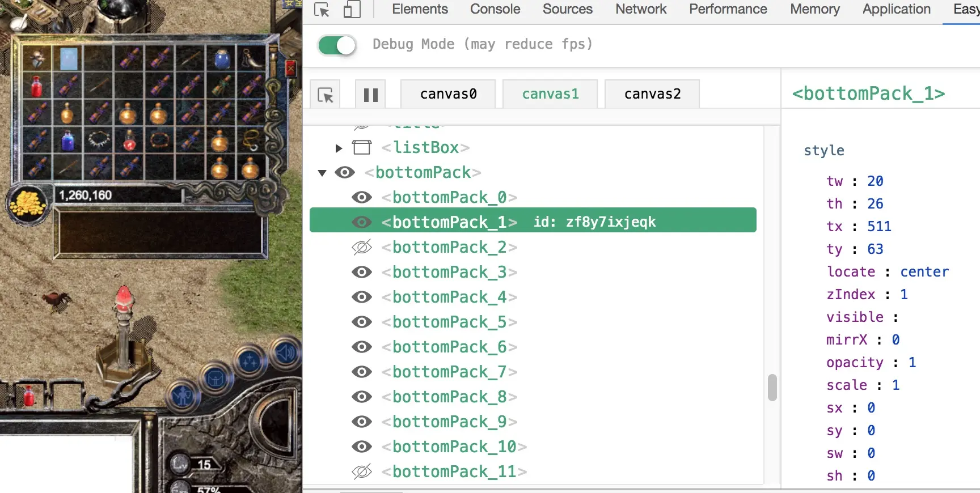980x493 pixels.
Task: Toggle device toolbar icon in DevTools
Action: tap(352, 10)
